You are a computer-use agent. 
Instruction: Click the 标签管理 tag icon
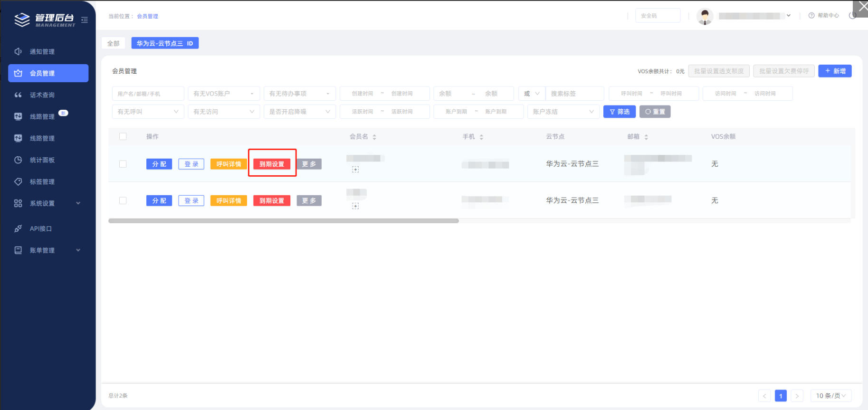[x=18, y=181]
